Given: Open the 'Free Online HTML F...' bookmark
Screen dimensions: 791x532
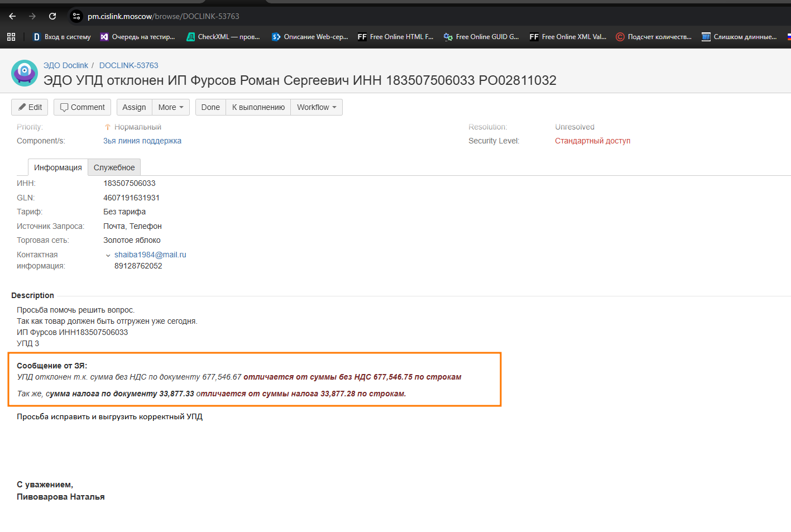Looking at the screenshot, I should (x=396, y=37).
